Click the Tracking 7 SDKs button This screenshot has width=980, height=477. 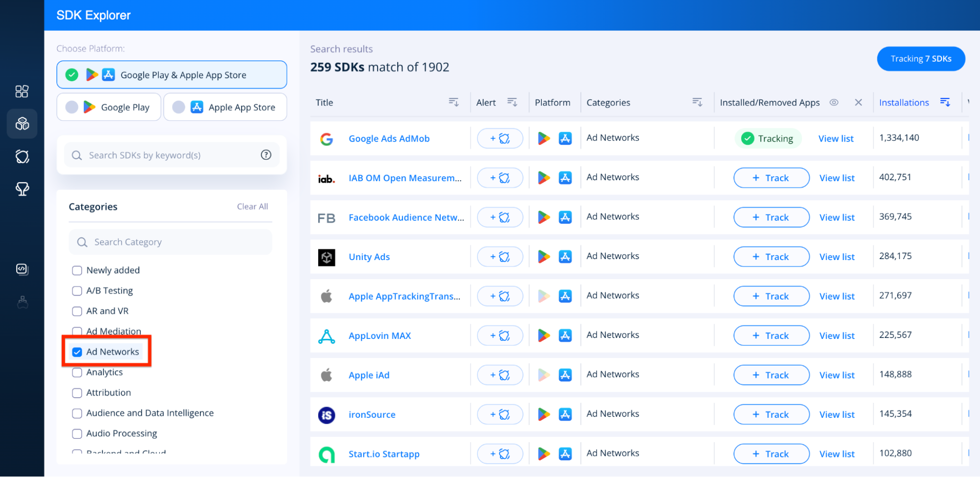point(921,59)
